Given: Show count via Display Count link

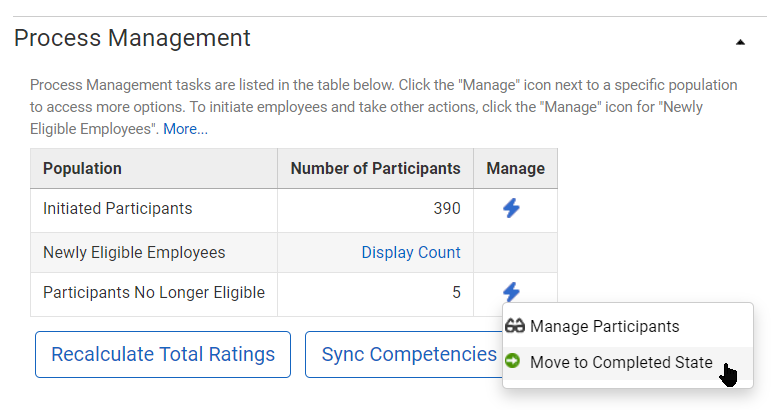Looking at the screenshot, I should point(411,252).
